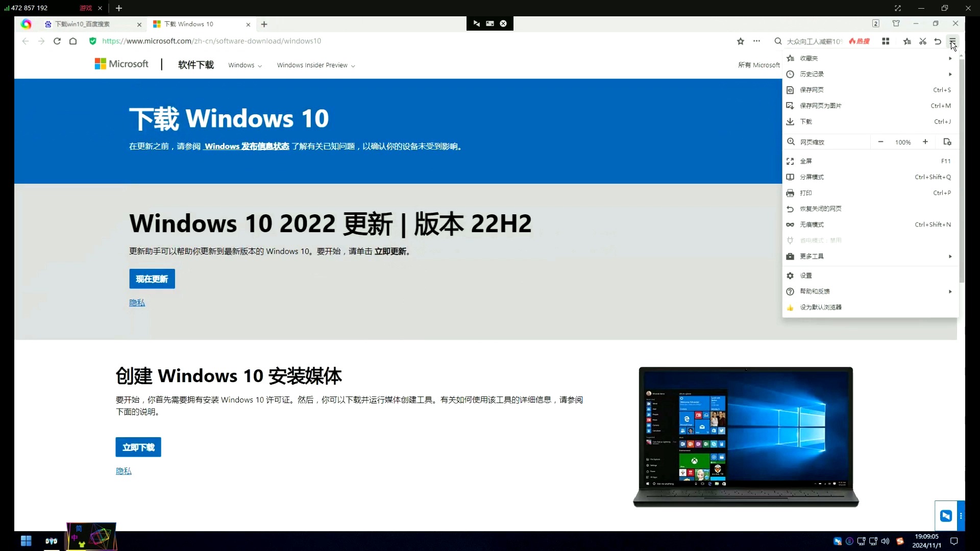The image size is (980, 551).
Task: Choose 恢复关闭的网页 menu entry
Action: (870, 209)
